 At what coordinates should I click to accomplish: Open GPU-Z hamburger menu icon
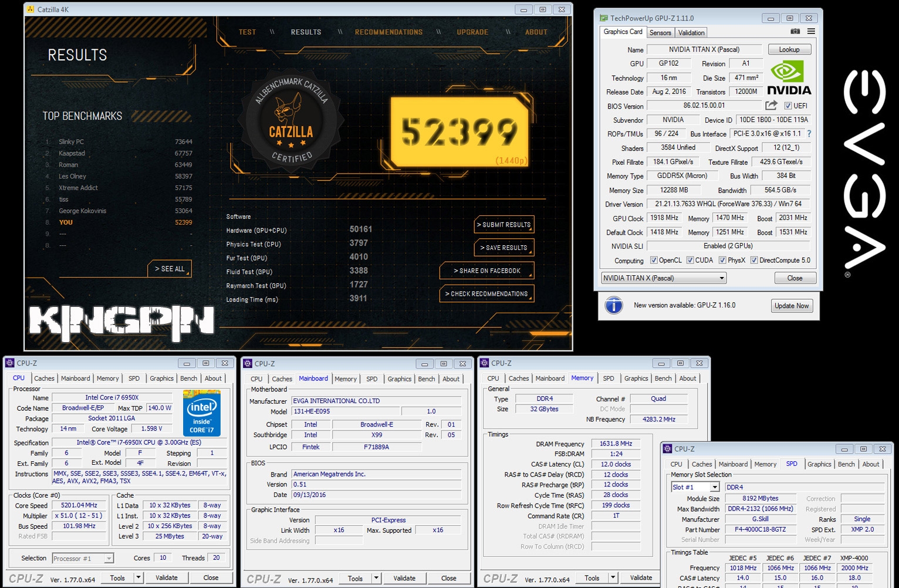click(811, 32)
